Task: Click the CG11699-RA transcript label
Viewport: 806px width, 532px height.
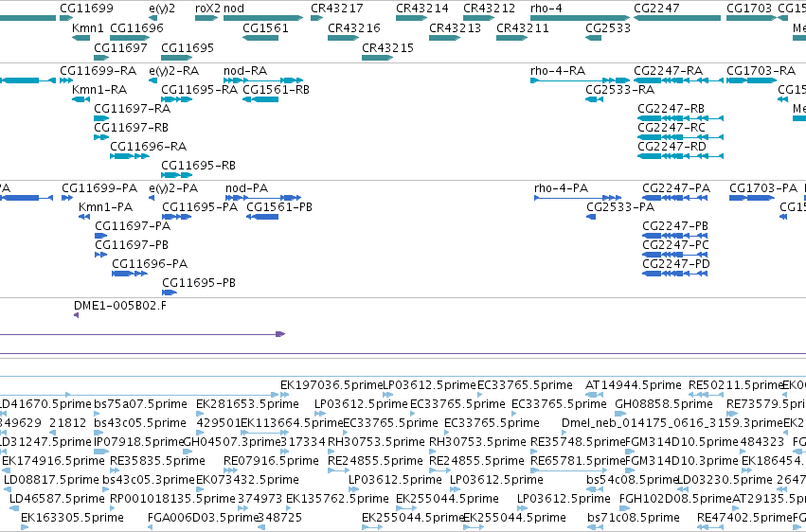Action: (x=99, y=70)
